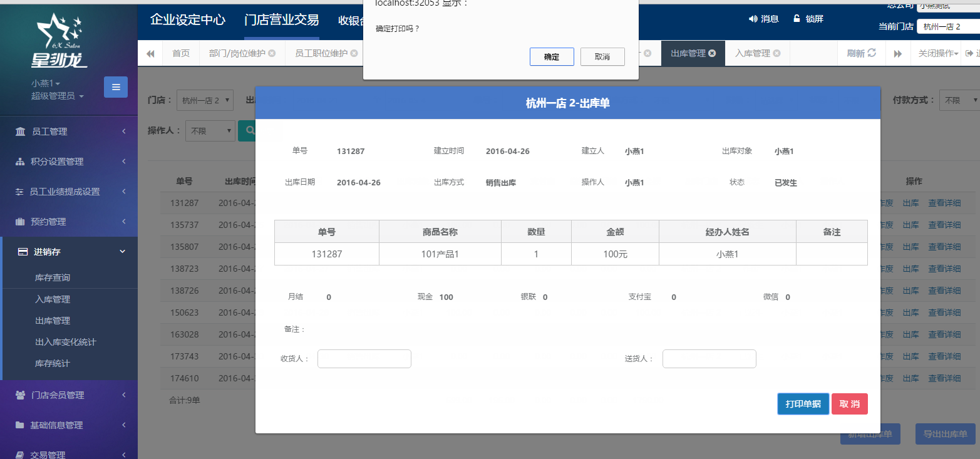Click the 打印单据 button
Screen dimensions: 980x459
click(x=803, y=404)
